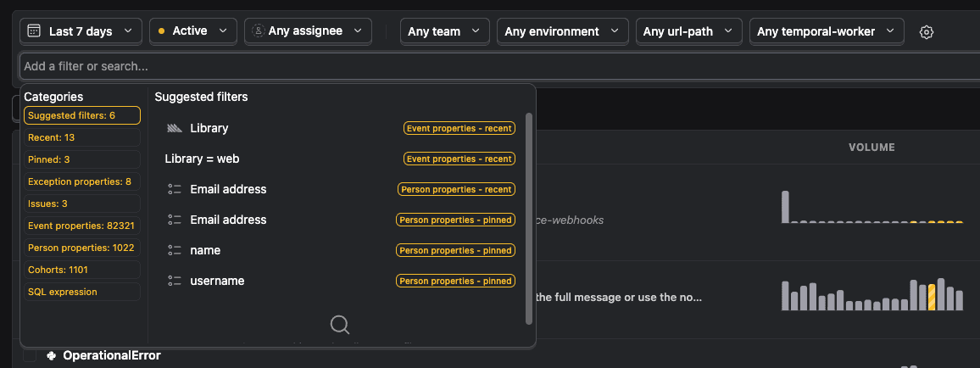Select the OperationalError issue checkbox

coord(30,355)
